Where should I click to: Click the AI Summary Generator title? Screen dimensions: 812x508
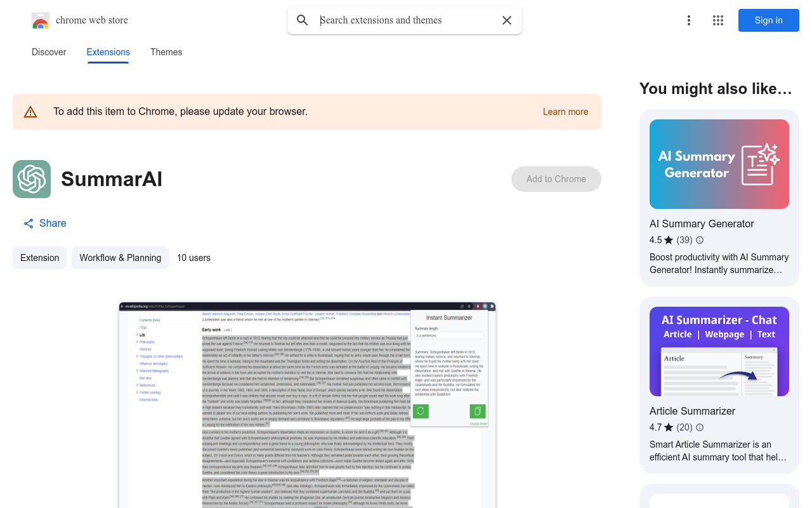tap(702, 224)
